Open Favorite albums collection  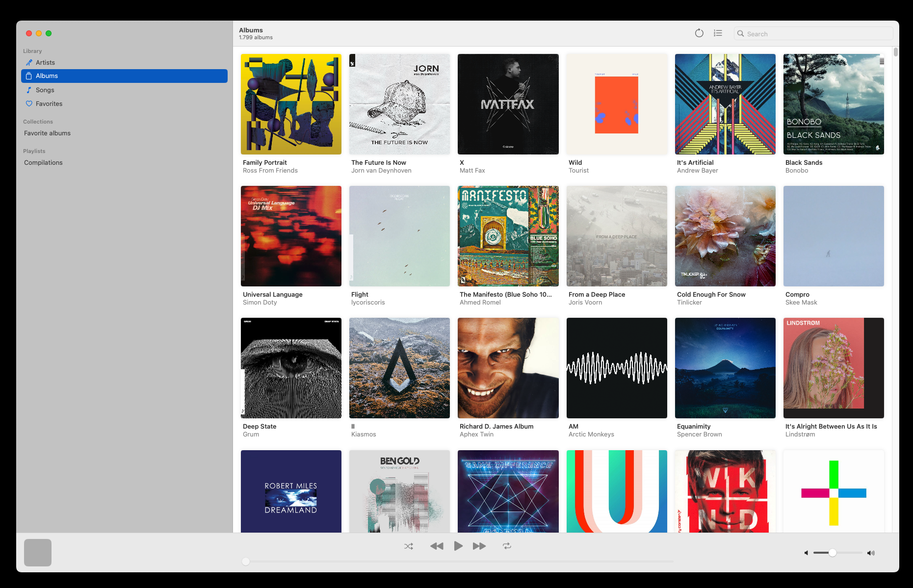click(x=124, y=133)
